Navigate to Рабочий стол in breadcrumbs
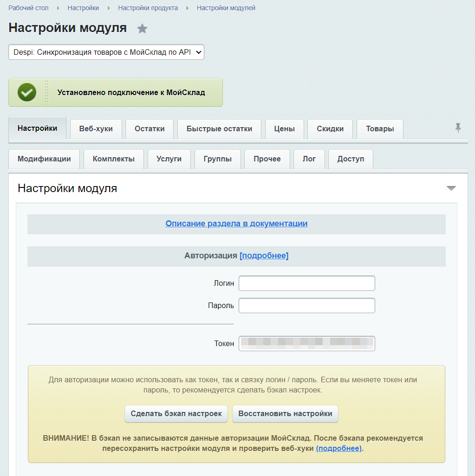Image resolution: width=475 pixels, height=476 pixels. (28, 8)
